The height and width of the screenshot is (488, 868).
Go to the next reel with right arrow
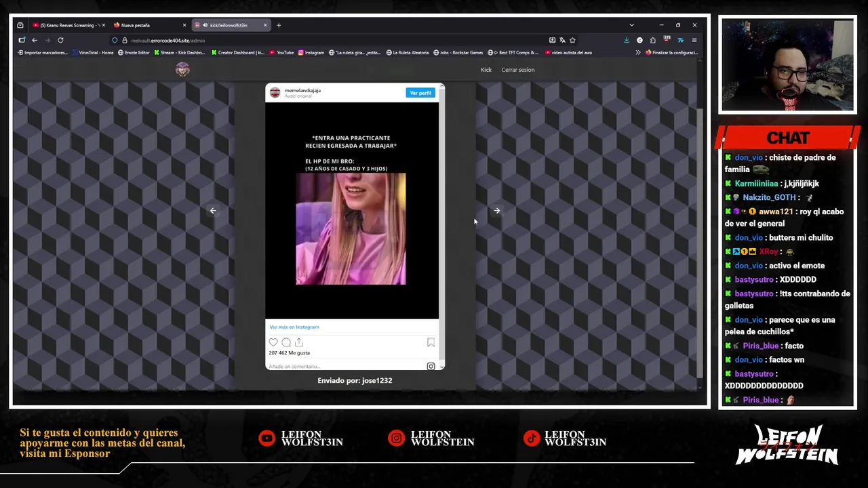coord(496,211)
